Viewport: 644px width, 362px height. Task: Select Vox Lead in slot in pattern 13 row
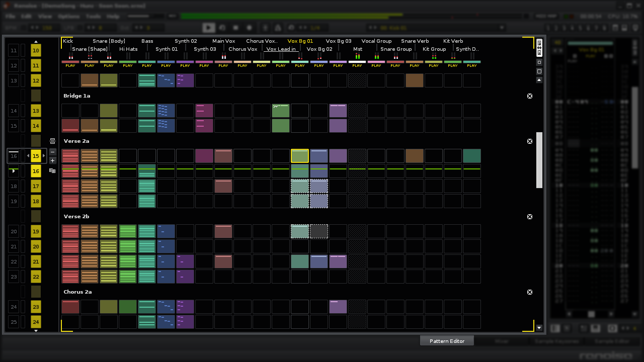coord(281,111)
